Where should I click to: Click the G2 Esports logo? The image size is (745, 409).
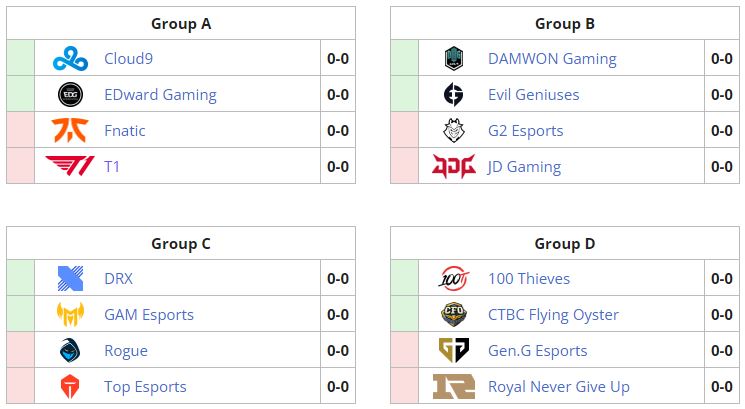[x=454, y=131]
